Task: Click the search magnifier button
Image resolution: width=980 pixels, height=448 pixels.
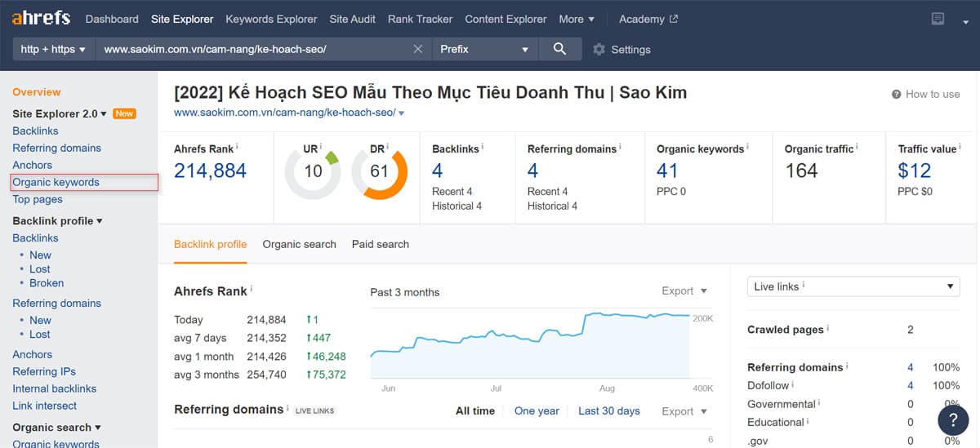Action: point(559,49)
